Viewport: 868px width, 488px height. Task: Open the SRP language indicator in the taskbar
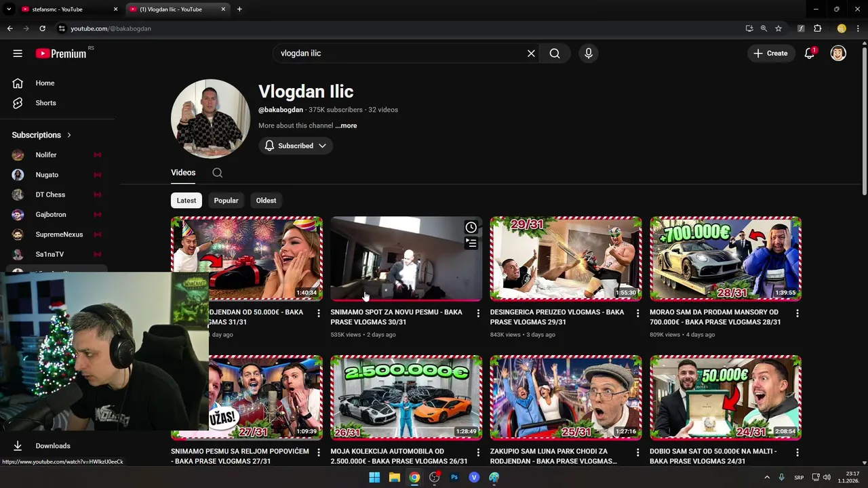point(799,477)
